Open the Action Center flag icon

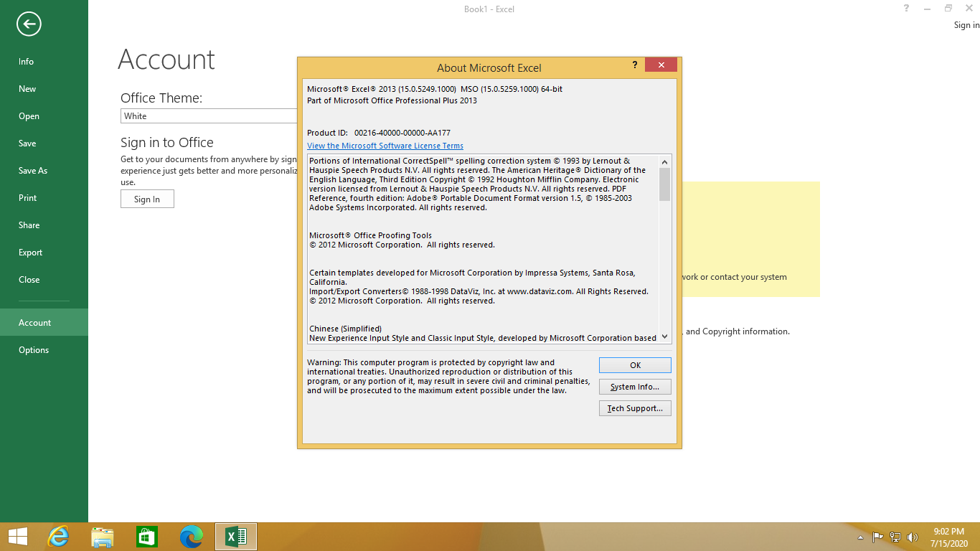[877, 537]
